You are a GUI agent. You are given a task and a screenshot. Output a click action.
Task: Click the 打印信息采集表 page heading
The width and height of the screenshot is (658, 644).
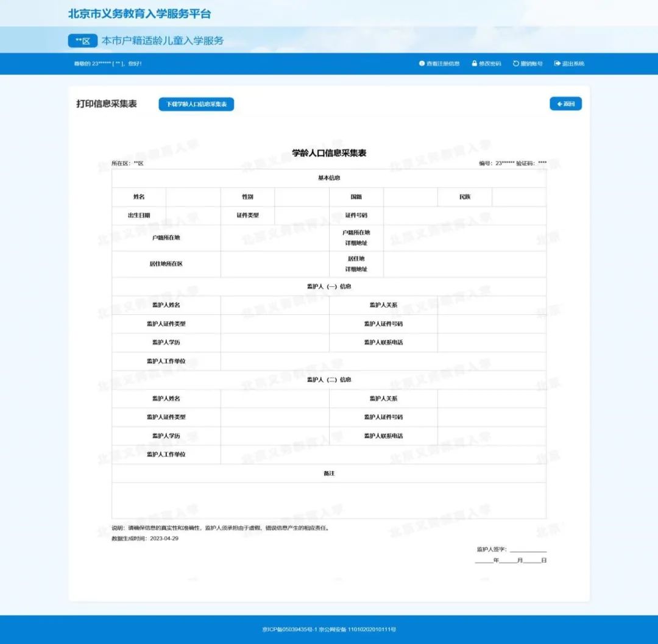pos(107,104)
